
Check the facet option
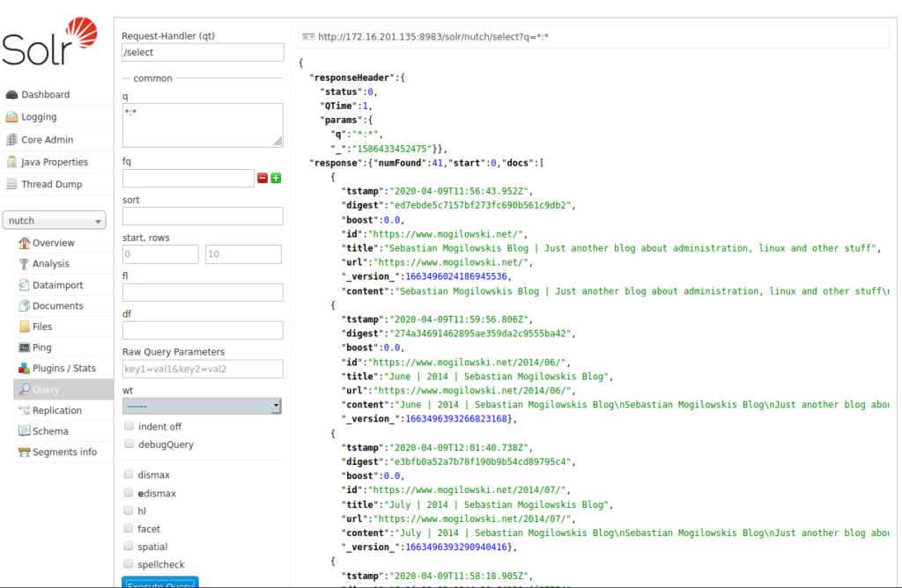click(128, 528)
